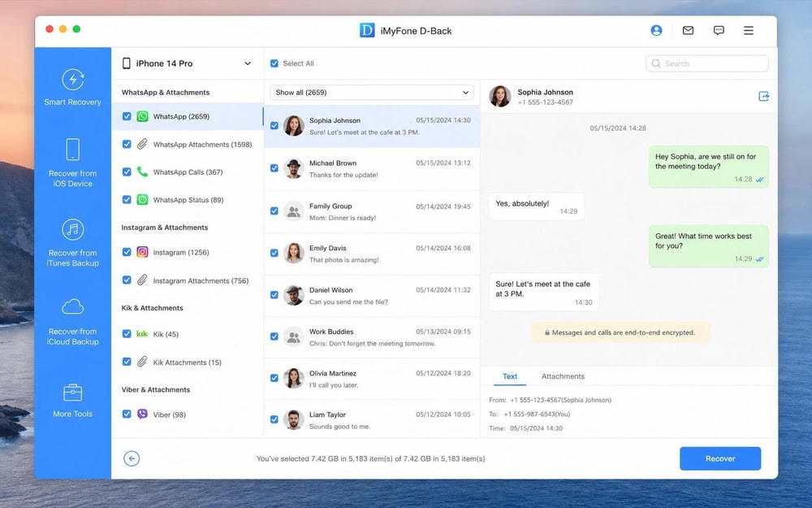Screen dimensions: 812x508
Task: Click the back arrow circle button
Action: (132, 458)
